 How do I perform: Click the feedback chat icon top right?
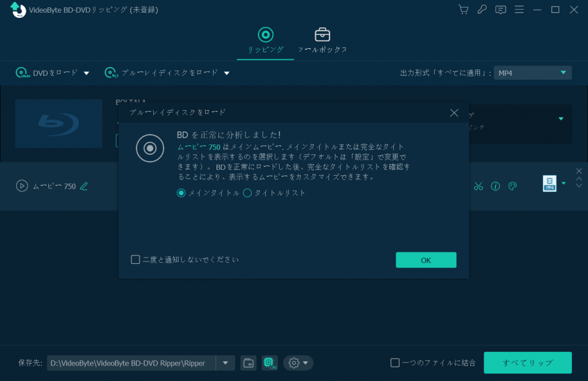pos(500,10)
